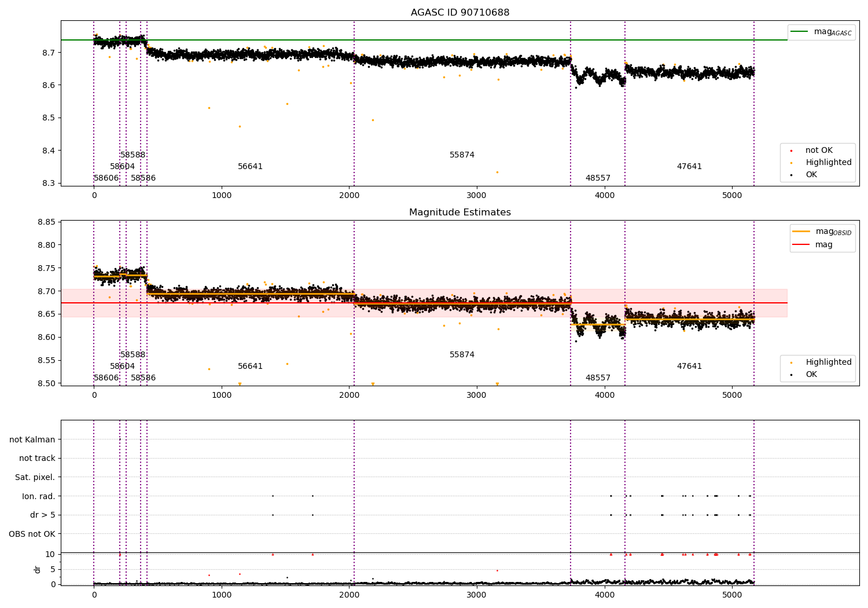Click the 8.7 y-axis tick in top plot

(49, 53)
